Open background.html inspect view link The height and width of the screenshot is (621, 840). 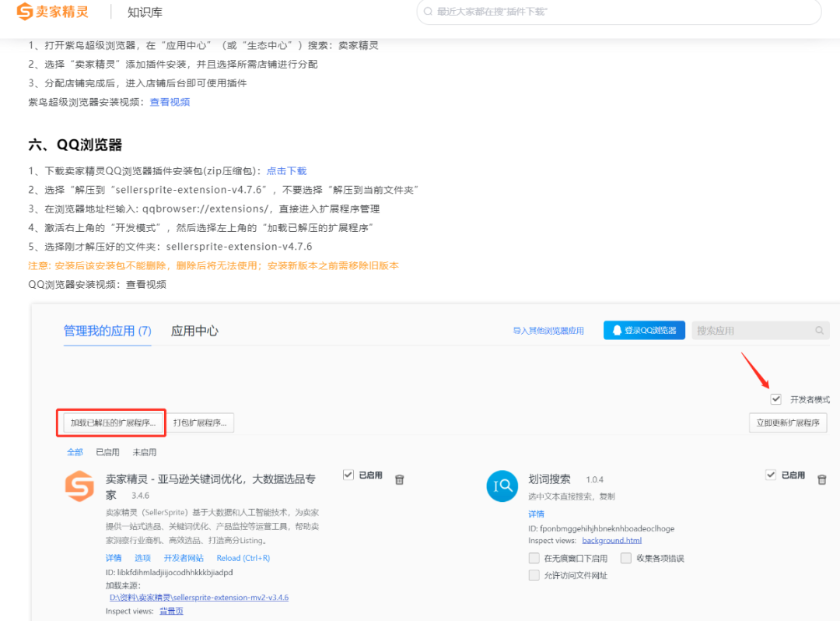[612, 541]
